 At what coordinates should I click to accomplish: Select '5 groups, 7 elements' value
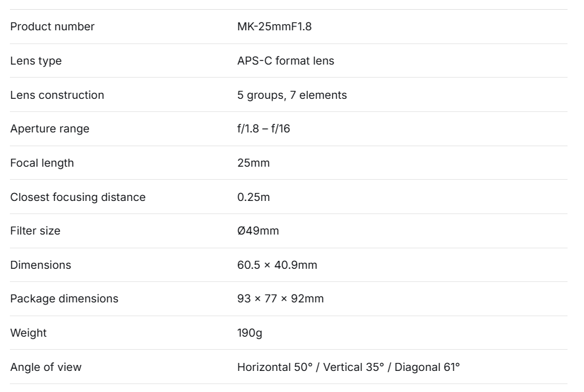click(291, 96)
